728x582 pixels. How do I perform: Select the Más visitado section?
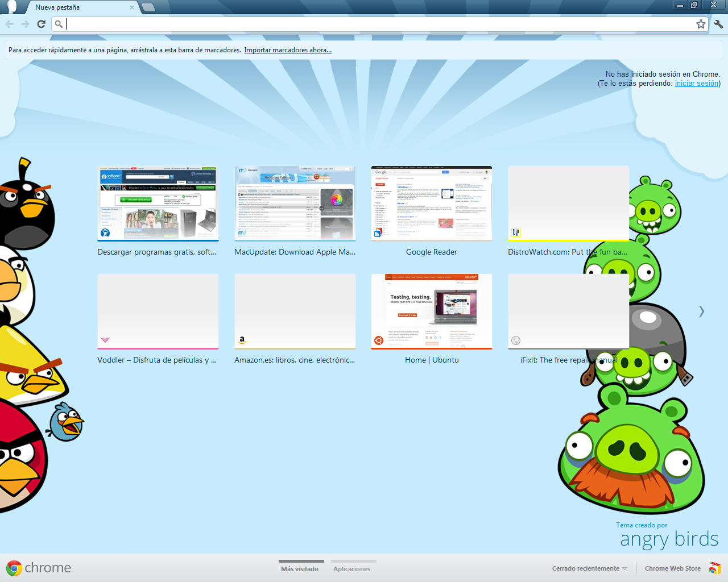coord(300,568)
